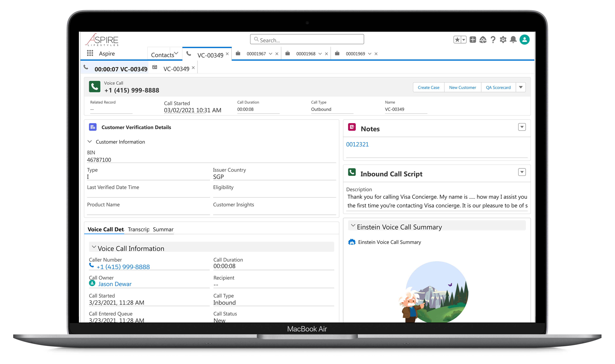Collapse the Voice Call Information section
Viewport: 615px width, 364px height.
click(94, 247)
